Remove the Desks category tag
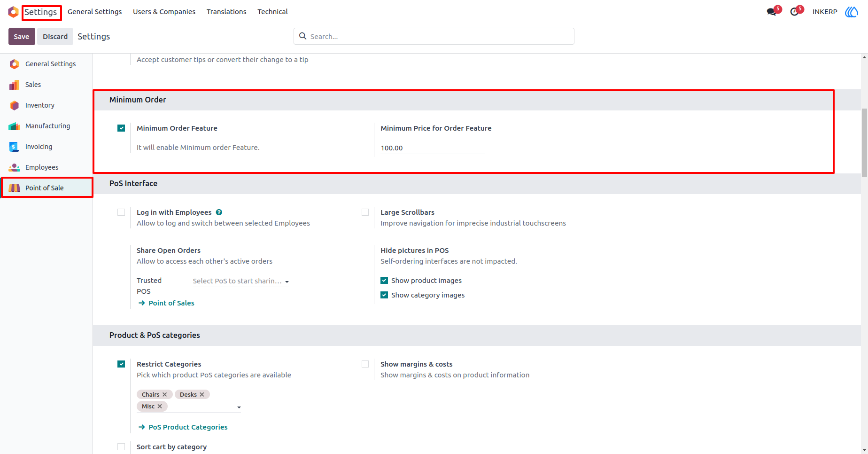The image size is (868, 454). coord(202,395)
